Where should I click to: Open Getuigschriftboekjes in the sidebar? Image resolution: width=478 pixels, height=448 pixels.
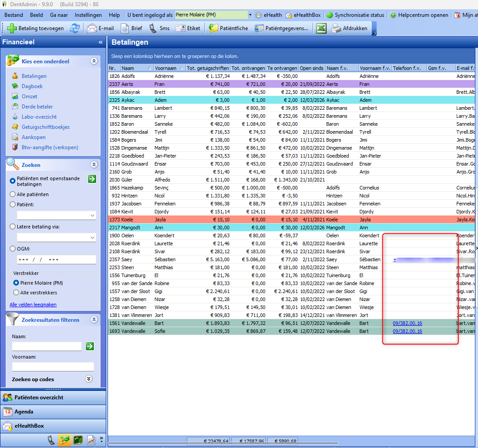[46, 127]
